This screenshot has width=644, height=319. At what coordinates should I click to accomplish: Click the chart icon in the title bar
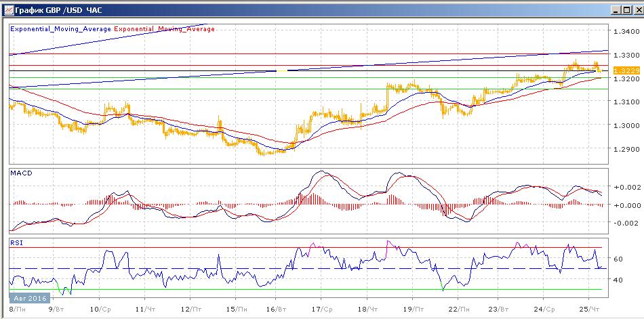[x=9, y=11]
